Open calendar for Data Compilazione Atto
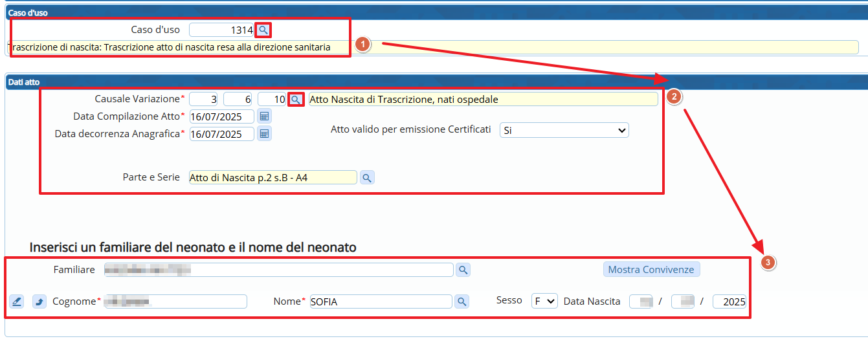This screenshot has width=868, height=361. pos(264,116)
